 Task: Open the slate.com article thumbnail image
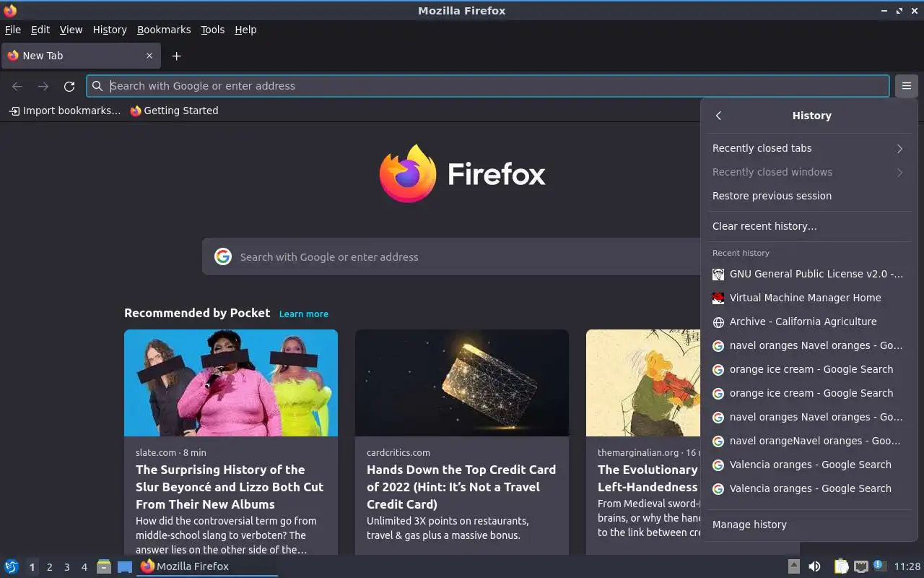(231, 383)
